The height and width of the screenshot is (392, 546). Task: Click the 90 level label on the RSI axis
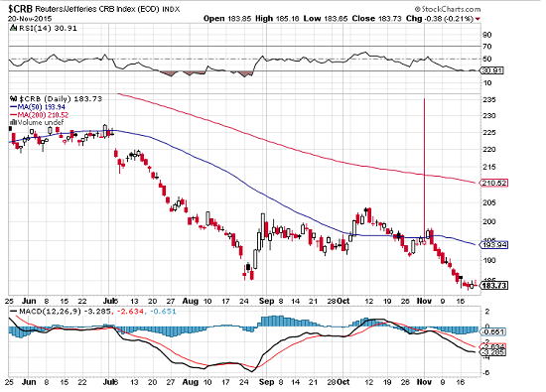487,35
